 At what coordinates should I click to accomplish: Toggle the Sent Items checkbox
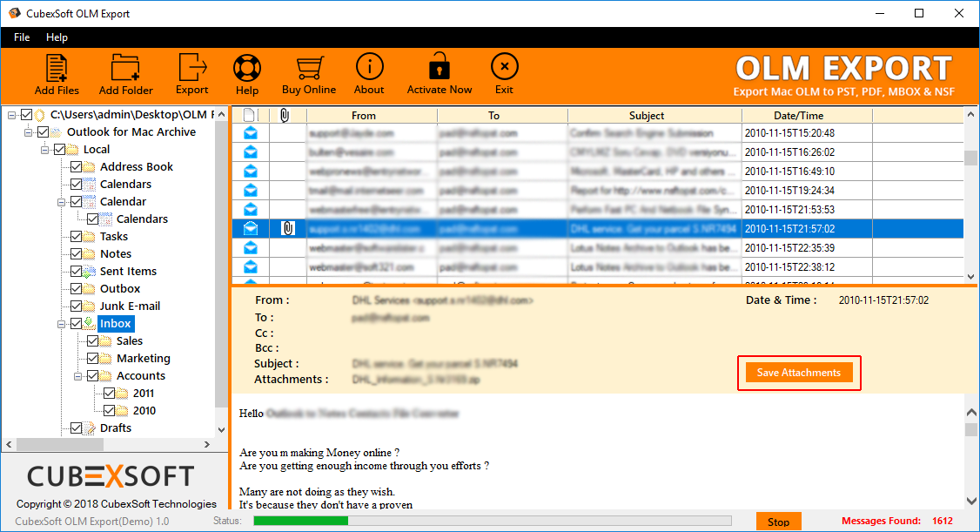coord(77,272)
